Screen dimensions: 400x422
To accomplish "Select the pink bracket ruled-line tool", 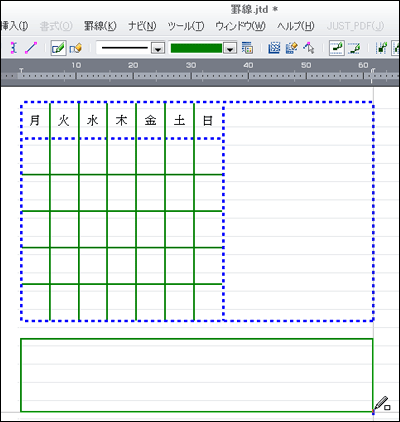I will click(x=13, y=48).
